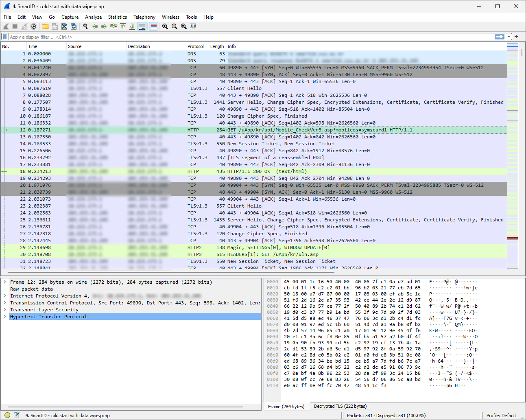Start capturing packets with the shark fin icon
The image size is (526, 420).
point(6,26)
